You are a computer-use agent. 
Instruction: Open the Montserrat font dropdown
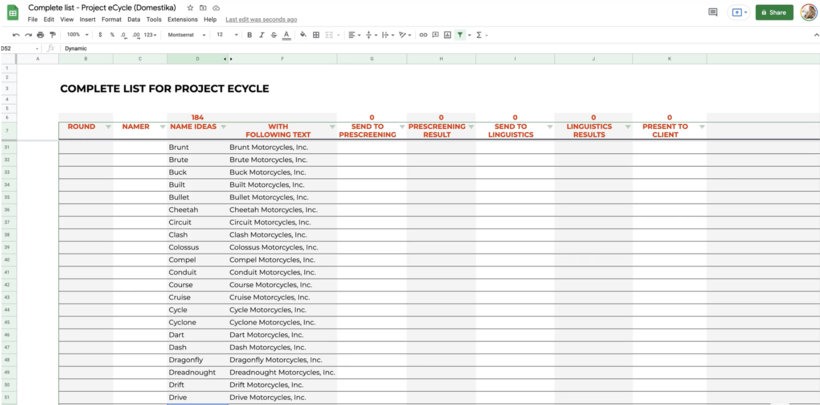coord(187,35)
